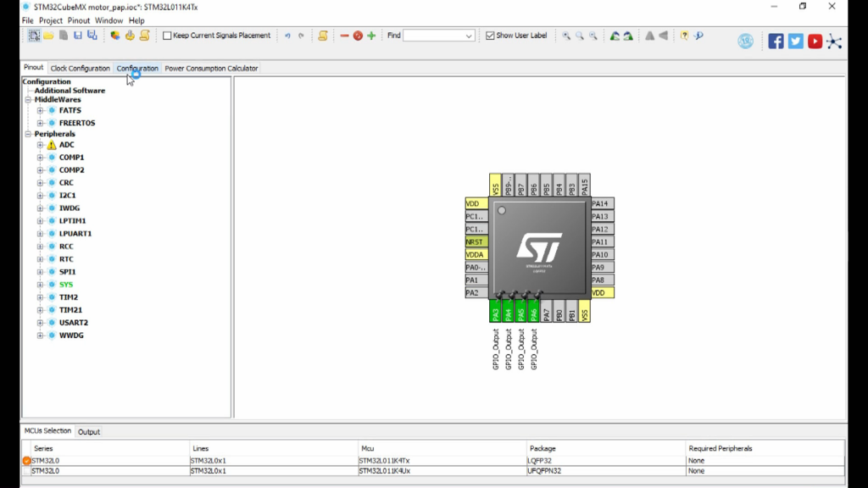The width and height of the screenshot is (868, 488).
Task: Expand the USART2 peripheral node
Action: (40, 323)
